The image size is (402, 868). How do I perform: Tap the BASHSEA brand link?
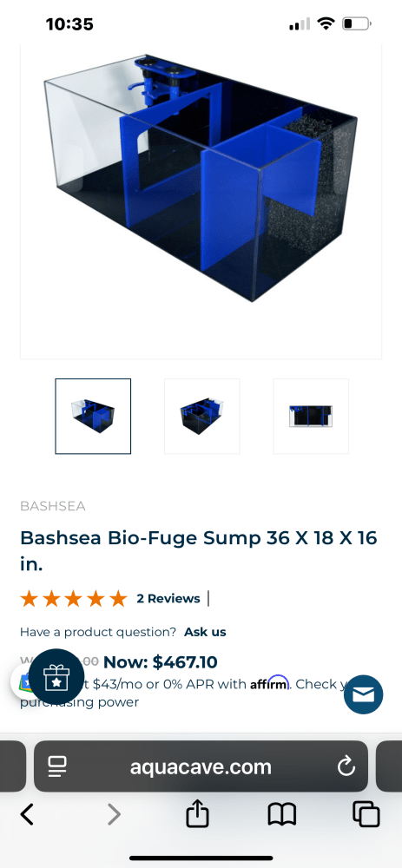tap(53, 506)
